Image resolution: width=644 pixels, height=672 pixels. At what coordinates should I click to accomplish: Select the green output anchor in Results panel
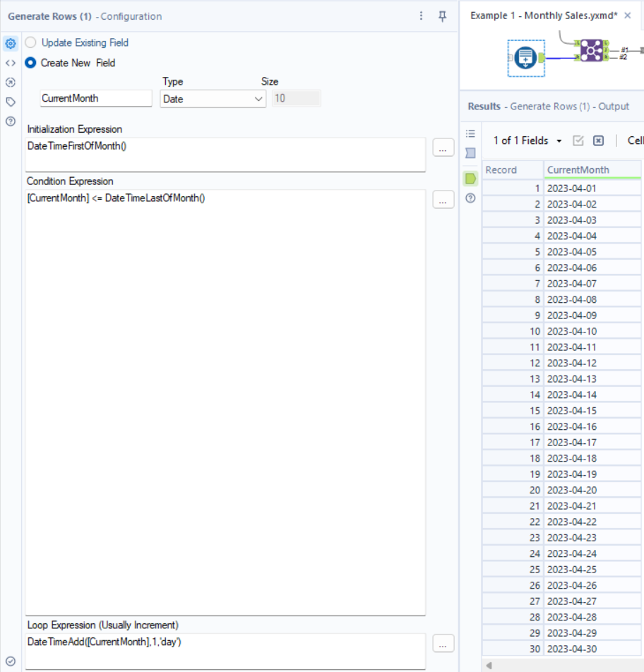(470, 178)
